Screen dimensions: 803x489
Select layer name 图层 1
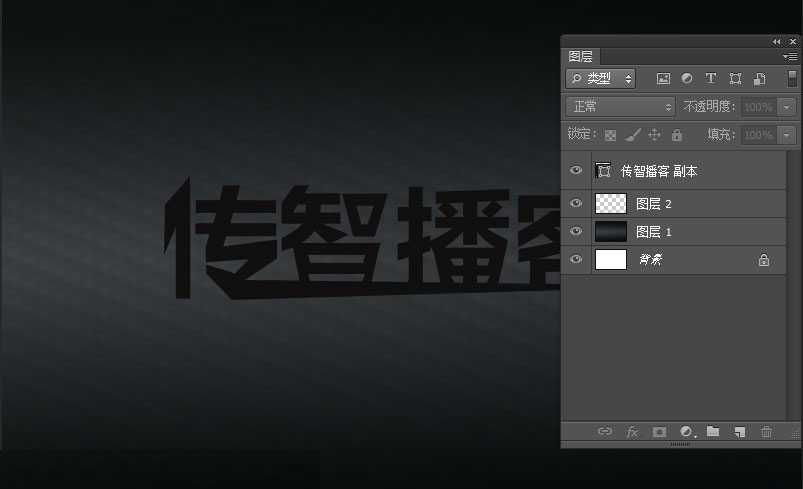[x=653, y=232]
